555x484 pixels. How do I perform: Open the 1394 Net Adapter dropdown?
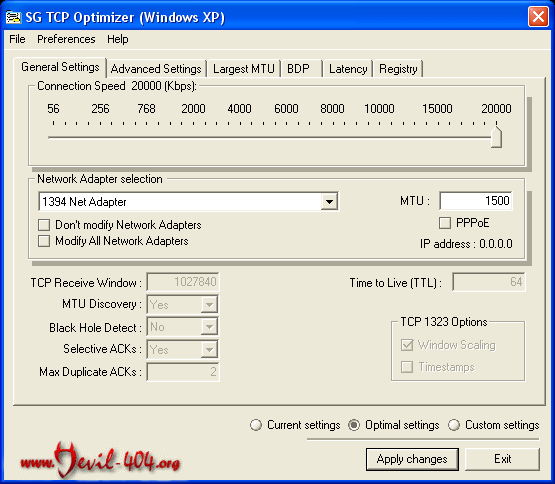point(329,202)
